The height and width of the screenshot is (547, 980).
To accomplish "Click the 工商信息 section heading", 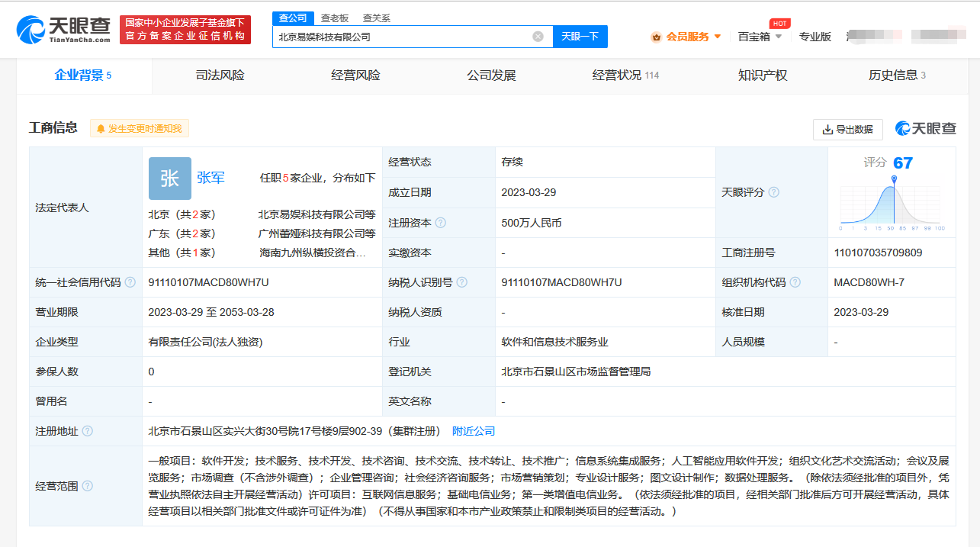I will tap(53, 127).
